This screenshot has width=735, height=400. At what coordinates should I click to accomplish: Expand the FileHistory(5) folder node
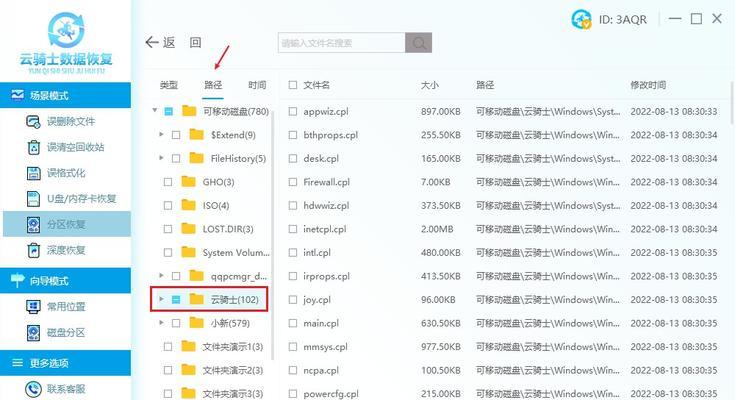coord(161,158)
